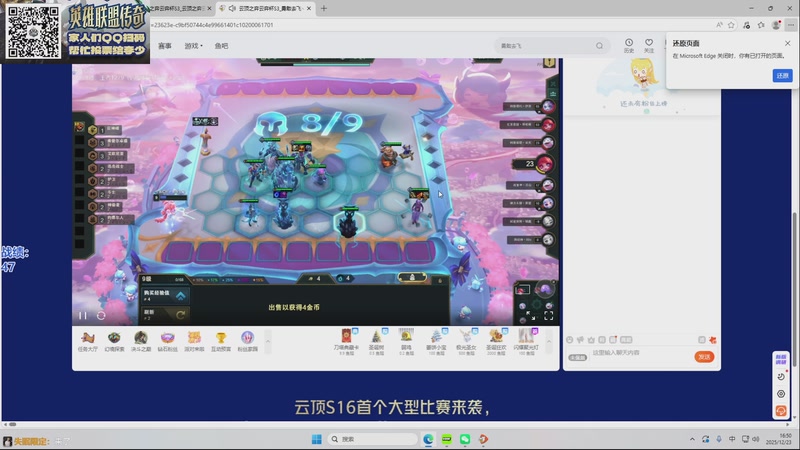This screenshot has height=450, width=800.
Task: Enter fullscreen on the video player
Action: (548, 316)
